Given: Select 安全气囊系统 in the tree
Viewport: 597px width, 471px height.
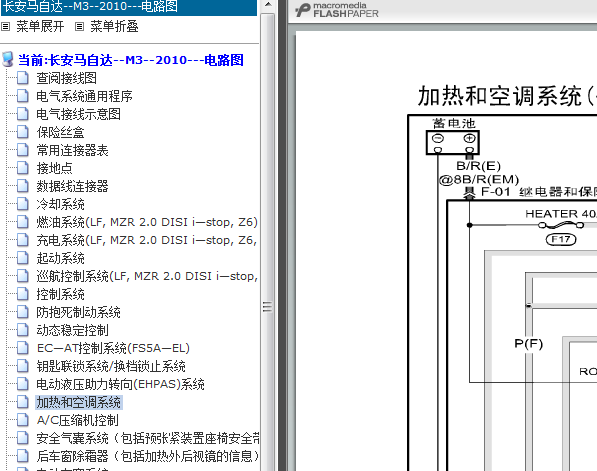Looking at the screenshot, I should (x=148, y=438).
